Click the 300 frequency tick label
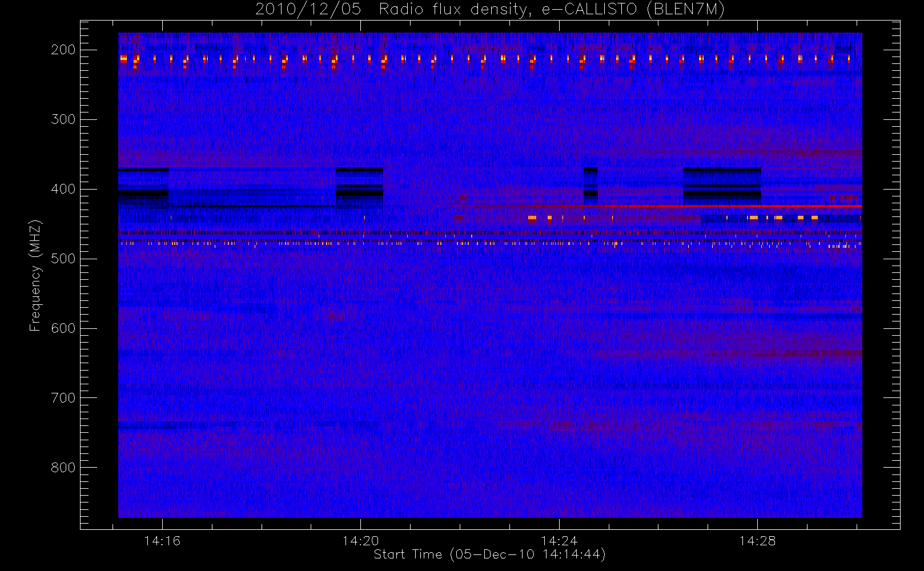 pos(63,119)
